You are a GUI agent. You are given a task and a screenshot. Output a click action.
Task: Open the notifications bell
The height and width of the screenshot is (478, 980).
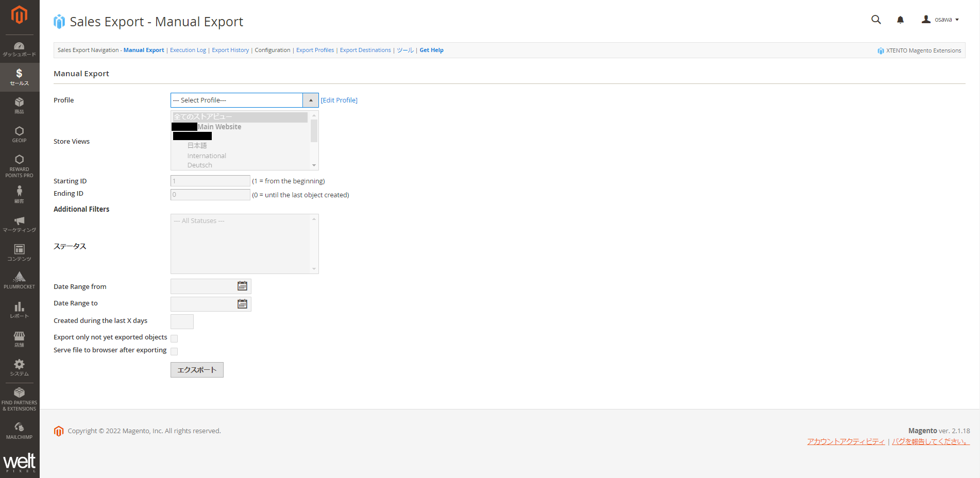900,20
